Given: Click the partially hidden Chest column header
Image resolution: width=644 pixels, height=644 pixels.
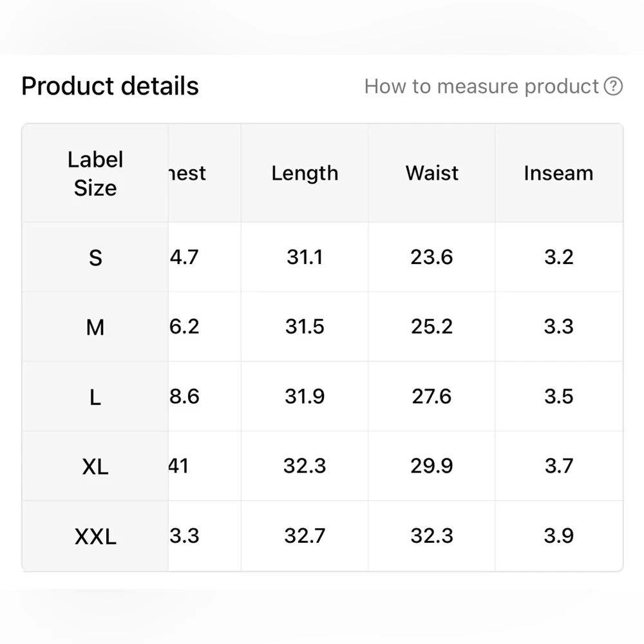Looking at the screenshot, I should pyautogui.click(x=188, y=173).
